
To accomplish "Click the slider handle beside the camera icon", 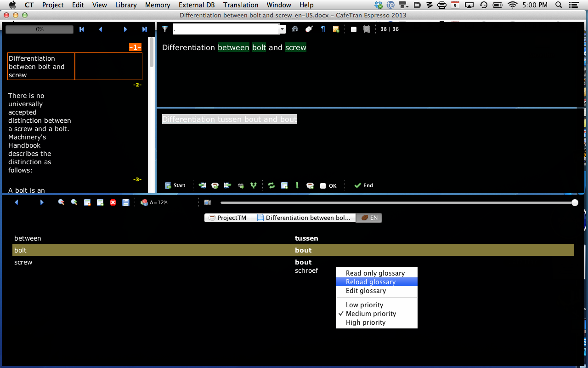I will [575, 202].
